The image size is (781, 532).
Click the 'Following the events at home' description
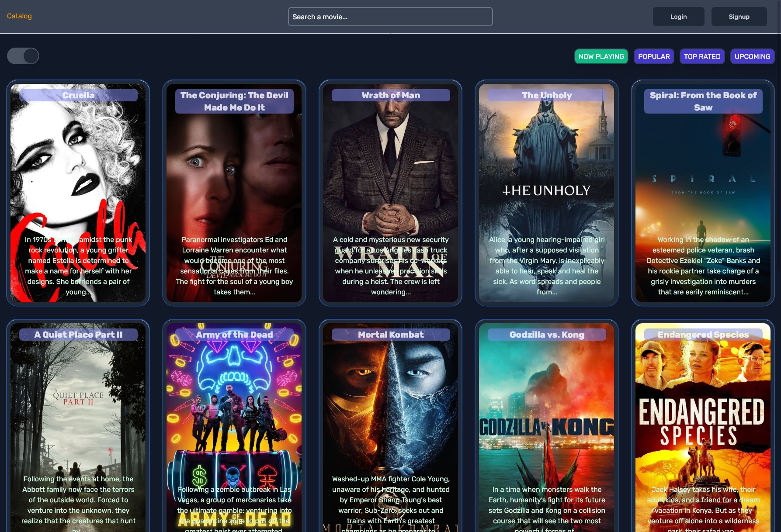pos(78,503)
